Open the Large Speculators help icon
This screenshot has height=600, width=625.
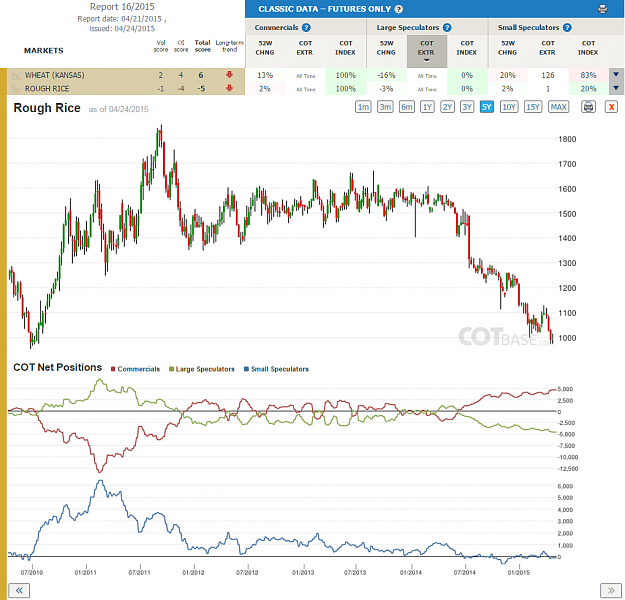(x=447, y=28)
